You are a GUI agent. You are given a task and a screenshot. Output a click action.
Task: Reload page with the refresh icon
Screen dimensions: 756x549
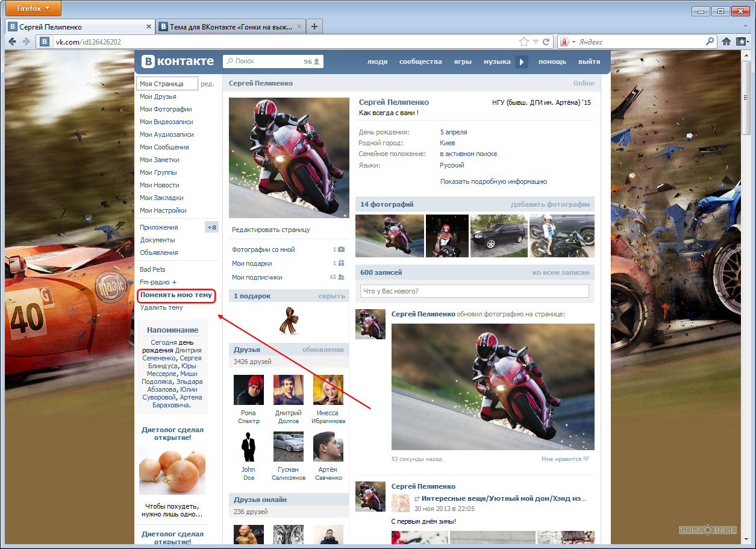point(546,42)
